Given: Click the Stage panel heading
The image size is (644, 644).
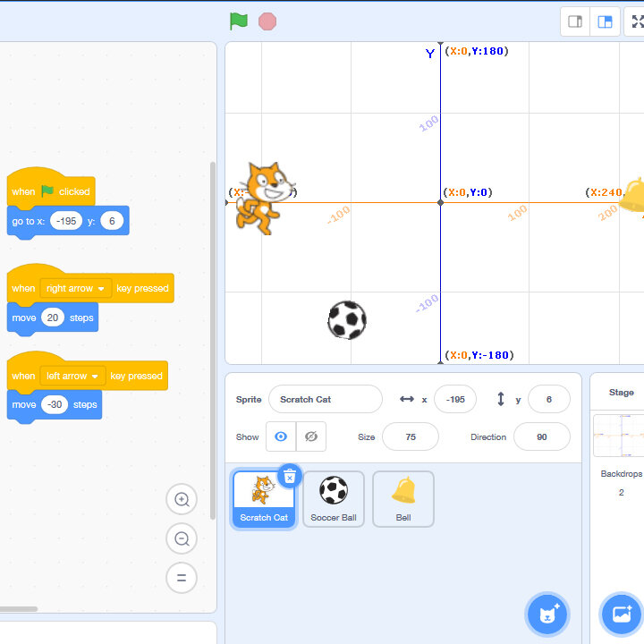Looking at the screenshot, I should point(621,393).
